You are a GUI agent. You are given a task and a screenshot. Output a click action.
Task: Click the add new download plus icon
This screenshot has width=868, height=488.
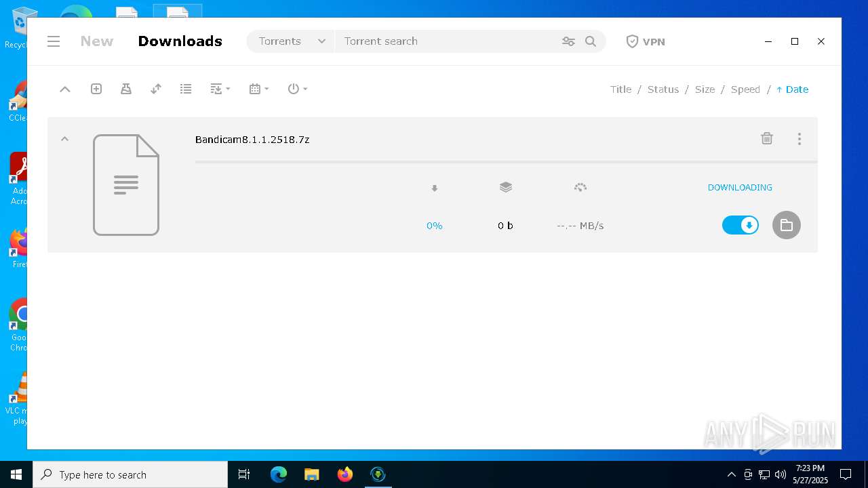pos(96,89)
